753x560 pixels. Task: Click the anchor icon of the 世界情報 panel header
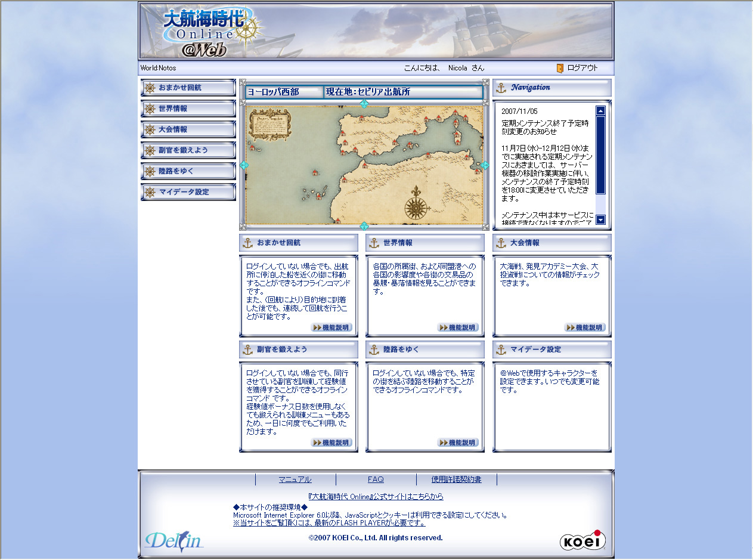tap(374, 243)
